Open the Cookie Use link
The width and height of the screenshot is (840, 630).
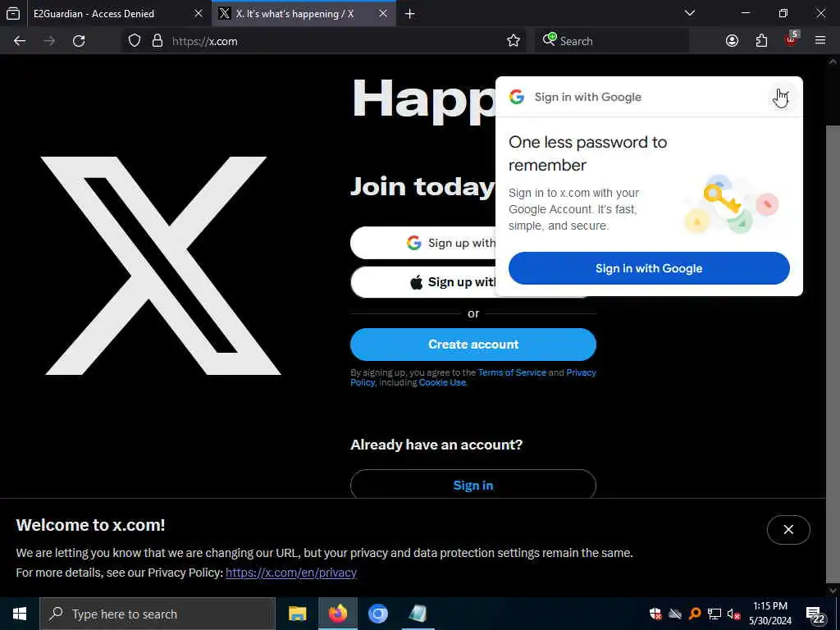pyautogui.click(x=442, y=382)
